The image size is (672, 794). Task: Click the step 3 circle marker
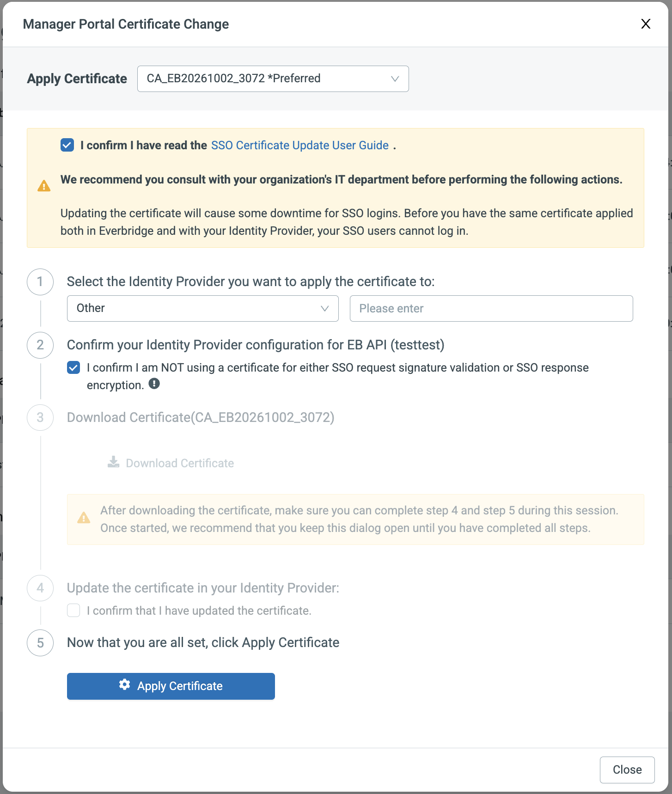(x=40, y=417)
